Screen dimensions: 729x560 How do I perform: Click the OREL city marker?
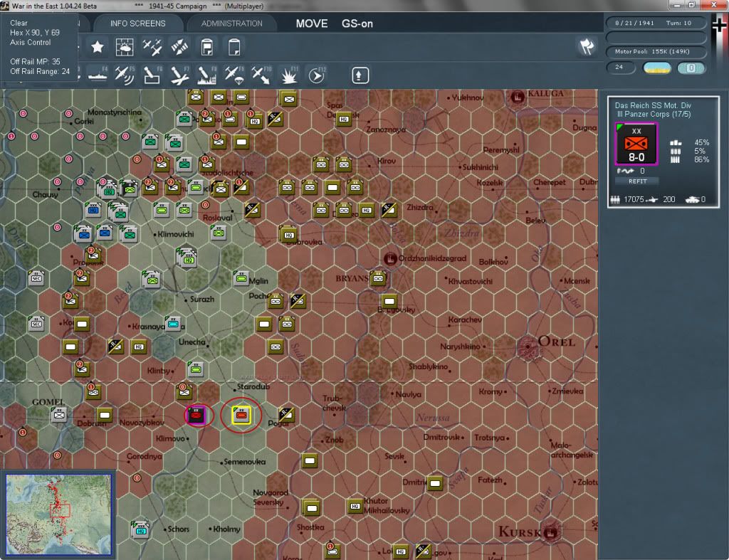(528, 347)
